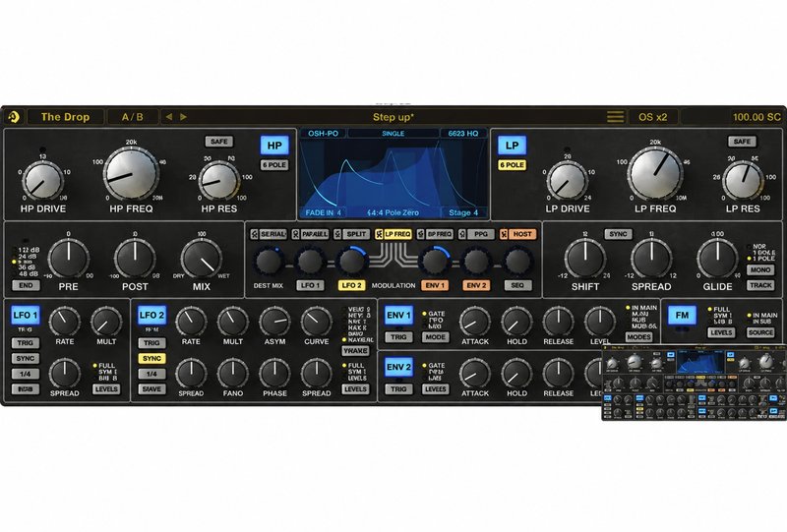Click the DEST MIX modulation knob
787x532 pixels.
[269, 262]
